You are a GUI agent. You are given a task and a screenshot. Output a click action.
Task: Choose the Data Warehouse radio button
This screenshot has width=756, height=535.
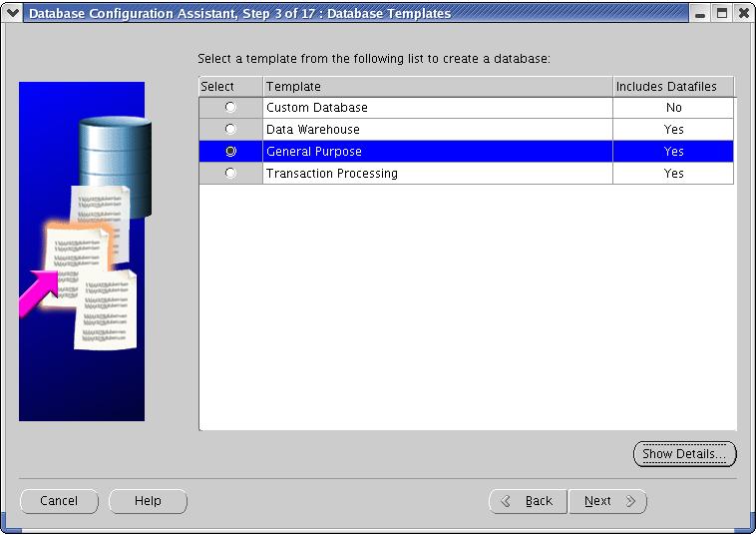[x=231, y=130]
